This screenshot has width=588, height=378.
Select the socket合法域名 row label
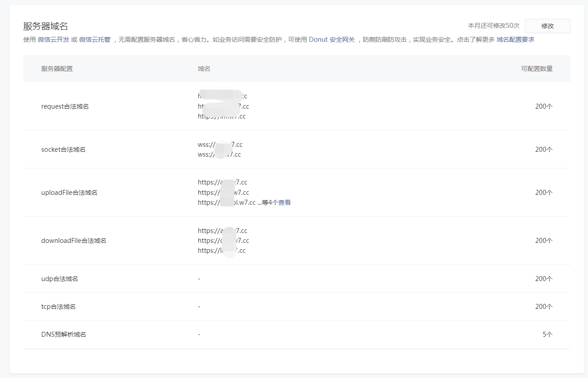pos(63,149)
